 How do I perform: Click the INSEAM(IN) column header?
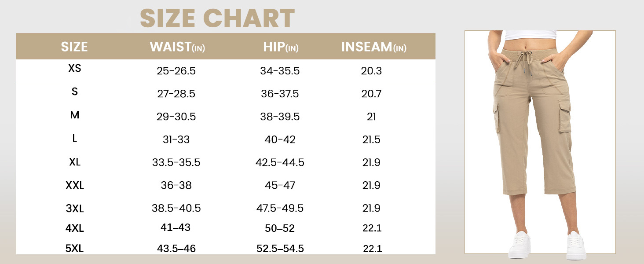click(373, 47)
